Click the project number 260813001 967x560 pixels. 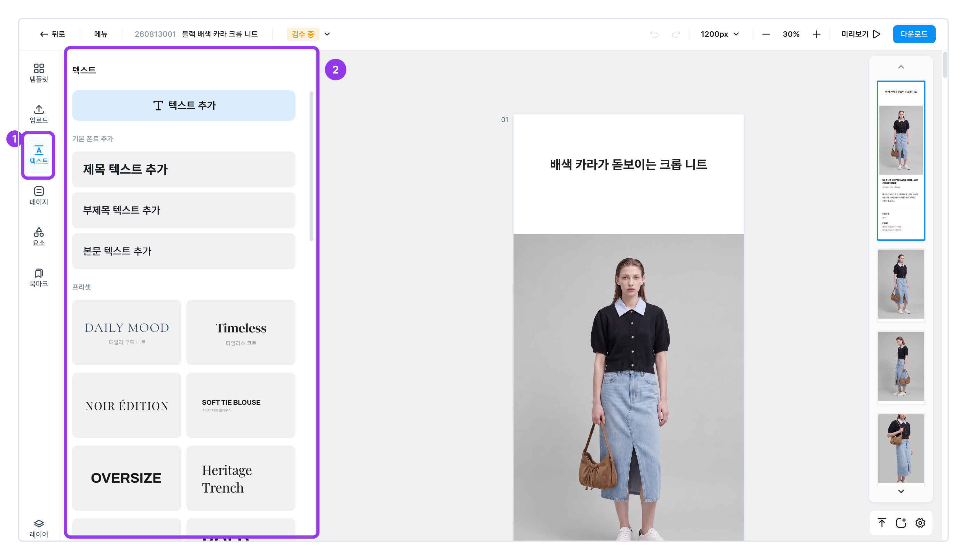(x=155, y=34)
